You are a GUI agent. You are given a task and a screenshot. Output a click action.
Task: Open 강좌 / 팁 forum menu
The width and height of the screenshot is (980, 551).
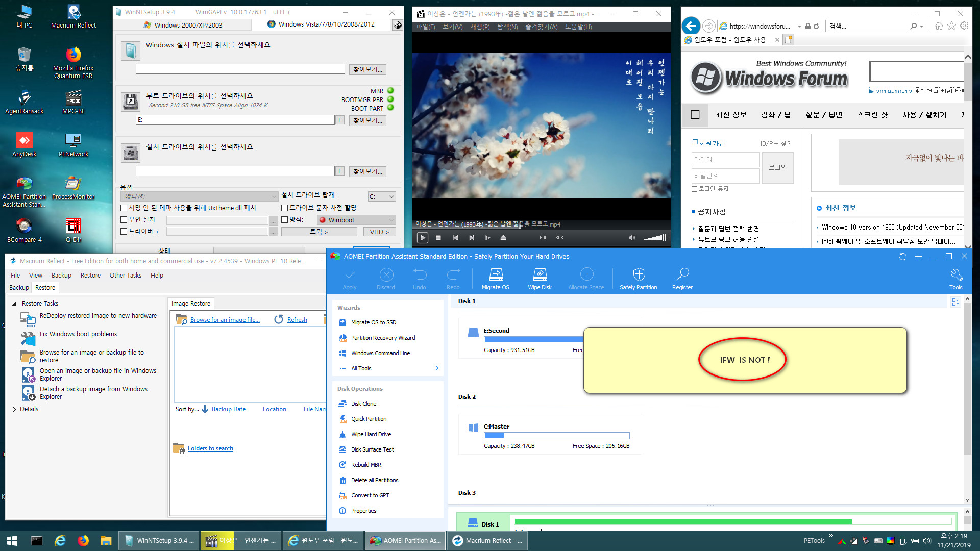pyautogui.click(x=776, y=115)
